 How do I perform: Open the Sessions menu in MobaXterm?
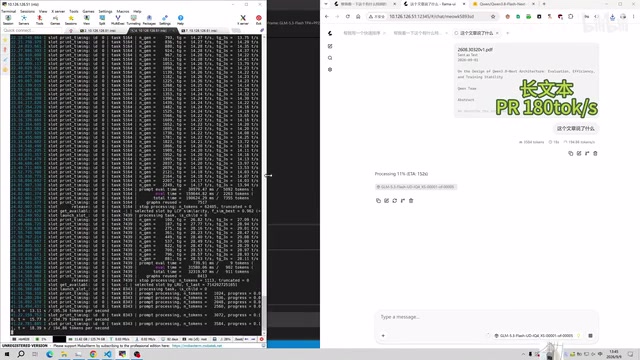pos(27,11)
